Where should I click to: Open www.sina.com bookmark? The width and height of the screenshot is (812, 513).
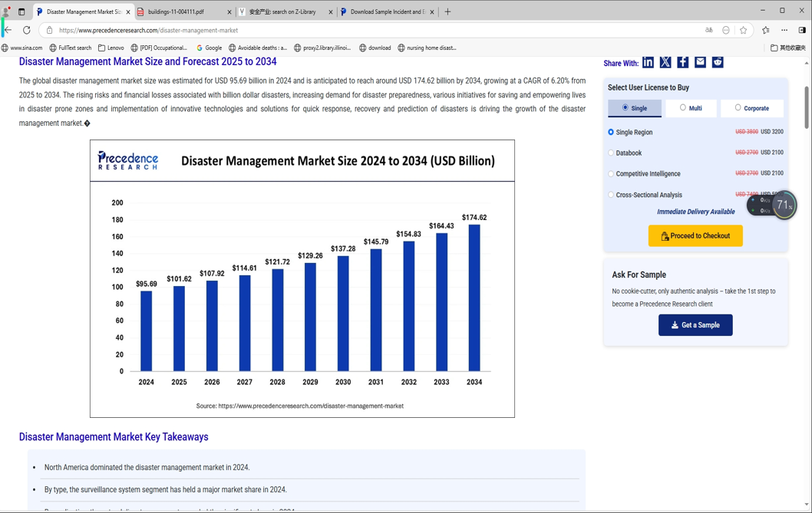click(x=22, y=48)
